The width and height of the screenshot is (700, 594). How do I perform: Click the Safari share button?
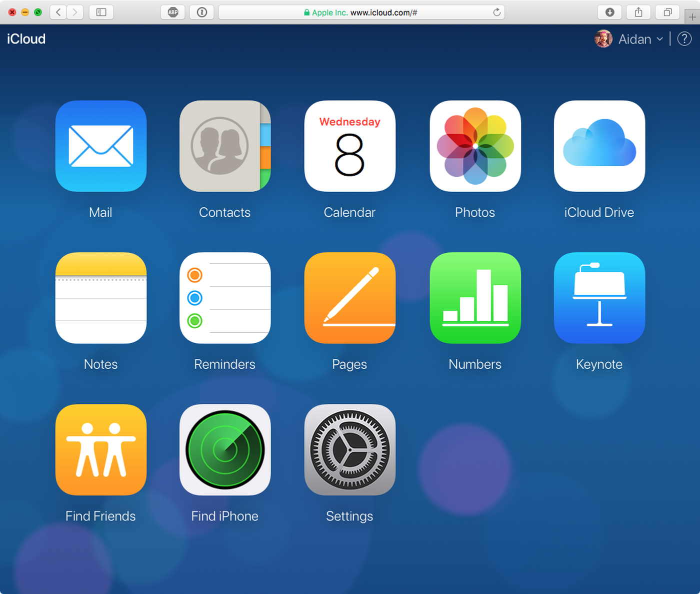tap(638, 12)
